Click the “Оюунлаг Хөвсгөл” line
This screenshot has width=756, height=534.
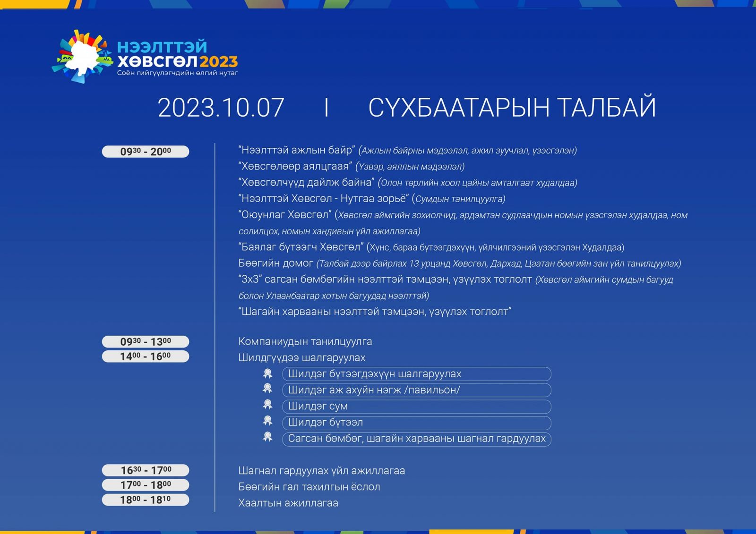463,215
